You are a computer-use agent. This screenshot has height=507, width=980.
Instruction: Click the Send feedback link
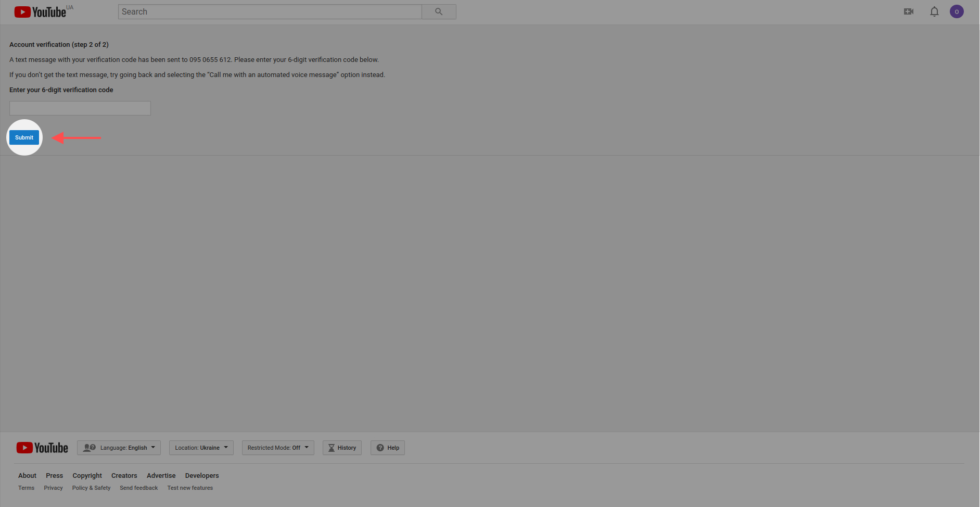tap(138, 488)
